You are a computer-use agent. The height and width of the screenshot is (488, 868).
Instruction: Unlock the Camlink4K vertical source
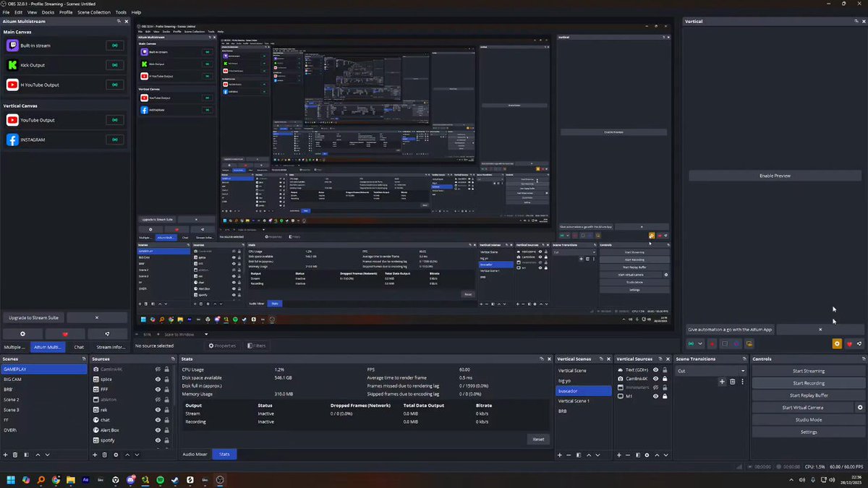tap(665, 378)
